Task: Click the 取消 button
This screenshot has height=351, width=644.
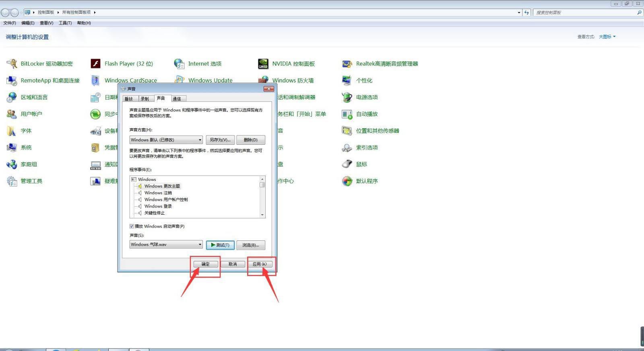Action: click(x=233, y=264)
